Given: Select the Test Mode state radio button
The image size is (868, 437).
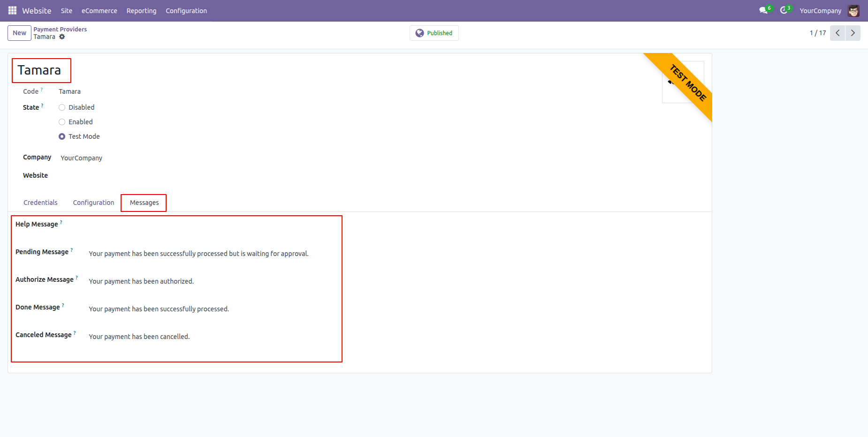Looking at the screenshot, I should pyautogui.click(x=62, y=136).
